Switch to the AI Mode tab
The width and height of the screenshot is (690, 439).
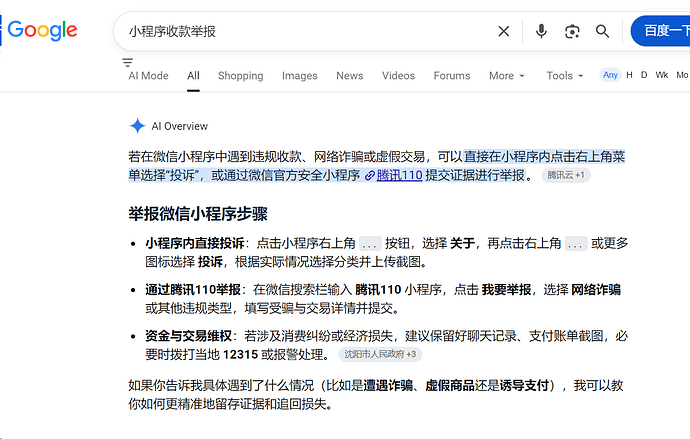pyautogui.click(x=148, y=76)
